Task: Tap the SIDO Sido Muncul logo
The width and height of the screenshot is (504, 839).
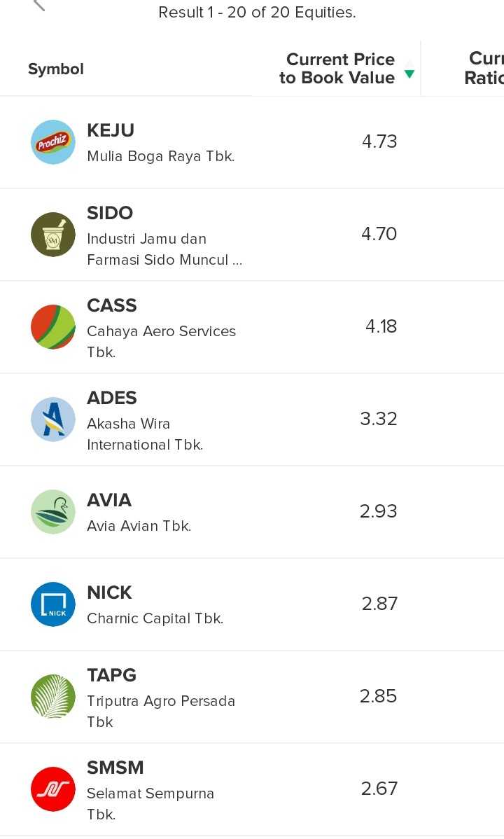Action: tap(53, 235)
